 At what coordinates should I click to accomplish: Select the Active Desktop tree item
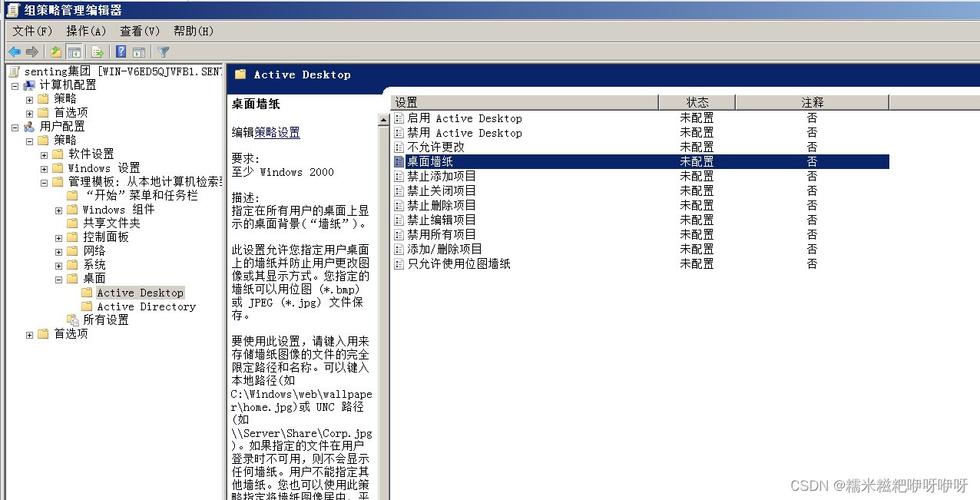tap(140, 292)
